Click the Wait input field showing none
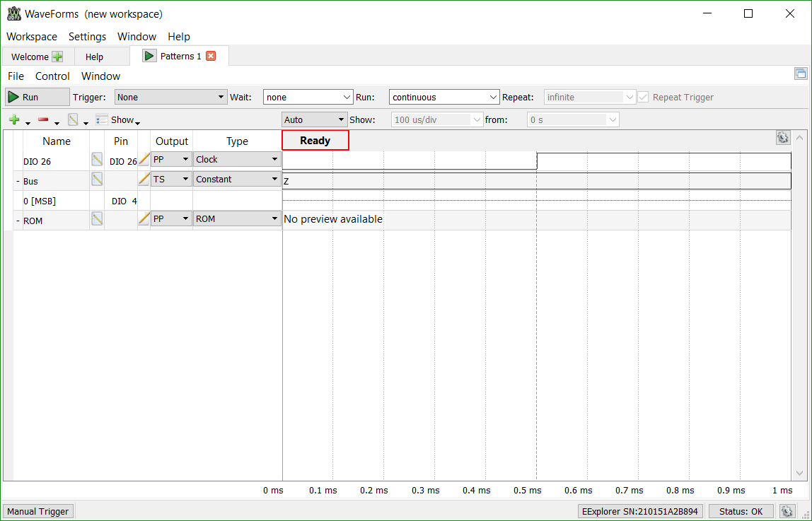Screen dimensions: 812x521 tap(308, 98)
